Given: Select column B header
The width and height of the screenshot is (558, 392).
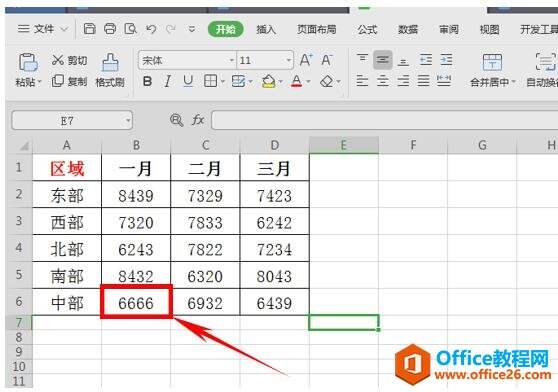Looking at the screenshot, I should click(136, 145).
